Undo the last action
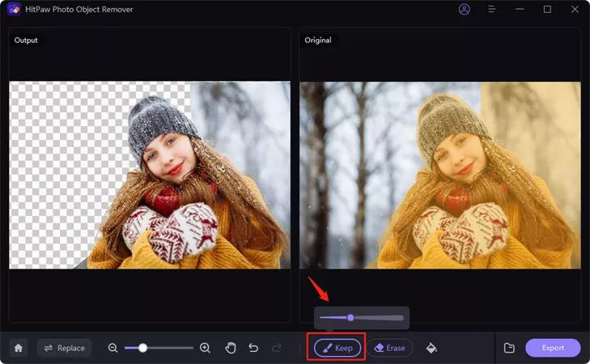The height and width of the screenshot is (364, 590). [x=253, y=348]
